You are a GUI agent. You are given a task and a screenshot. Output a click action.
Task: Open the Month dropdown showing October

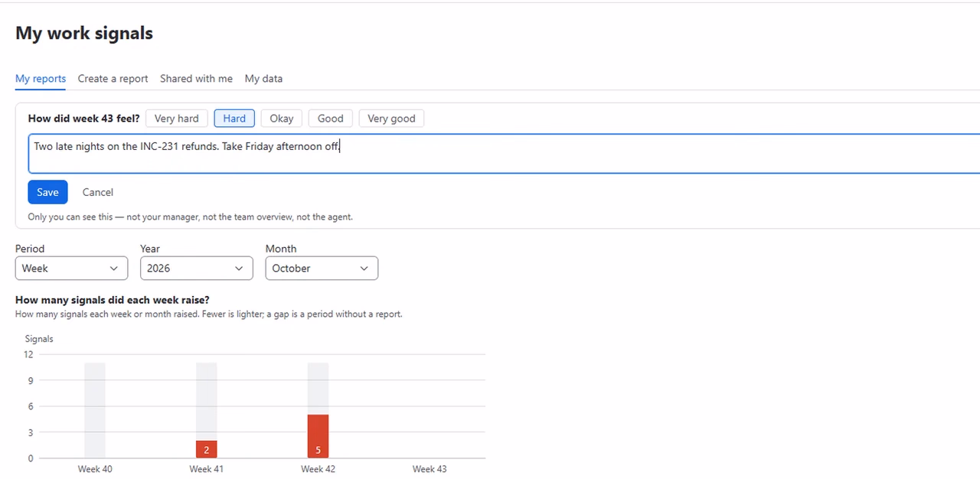pos(322,269)
